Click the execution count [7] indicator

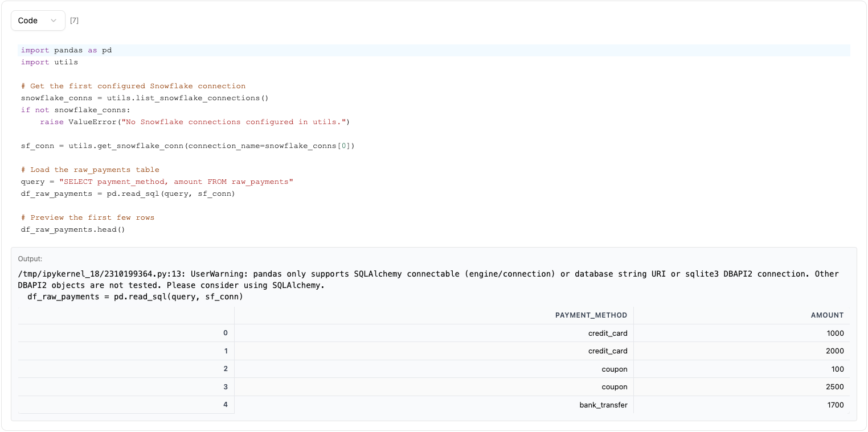(74, 20)
